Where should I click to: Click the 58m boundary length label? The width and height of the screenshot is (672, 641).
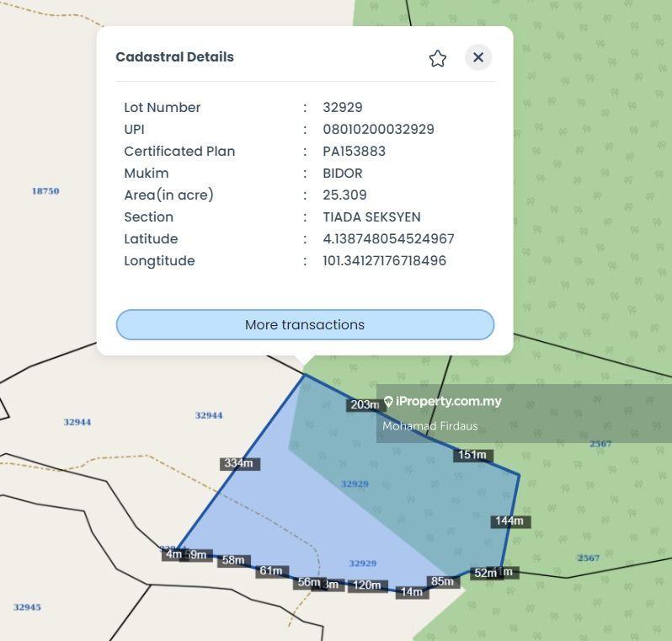pyautogui.click(x=233, y=560)
